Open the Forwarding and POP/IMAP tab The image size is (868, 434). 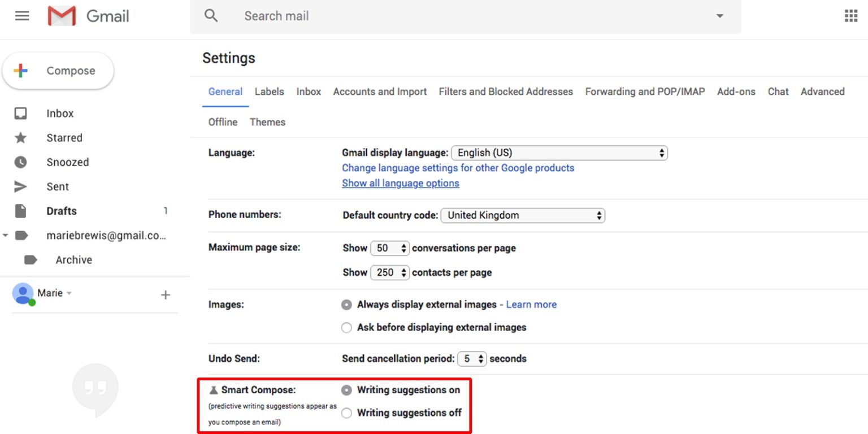click(644, 92)
